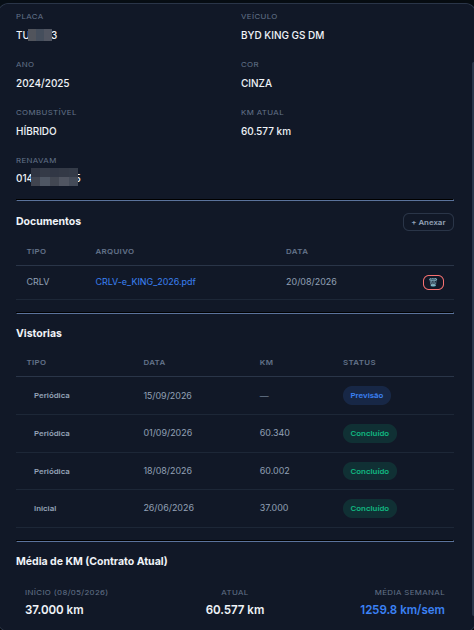
Task: Select the 26/06/2026 inspection date
Action: 169,507
